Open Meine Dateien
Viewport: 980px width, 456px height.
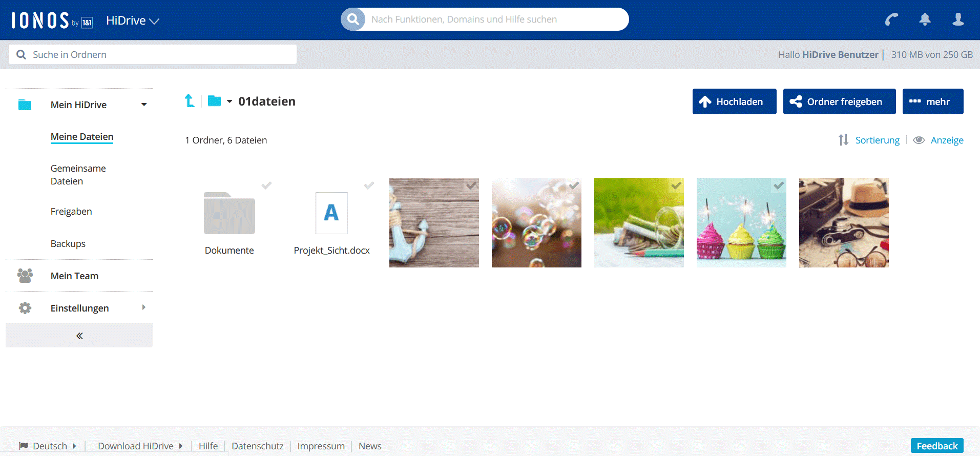82,137
